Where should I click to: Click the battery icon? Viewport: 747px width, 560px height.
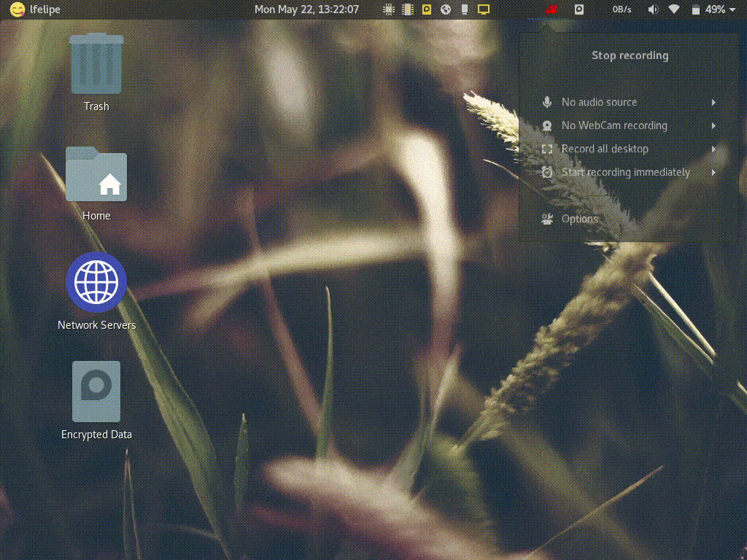click(695, 9)
